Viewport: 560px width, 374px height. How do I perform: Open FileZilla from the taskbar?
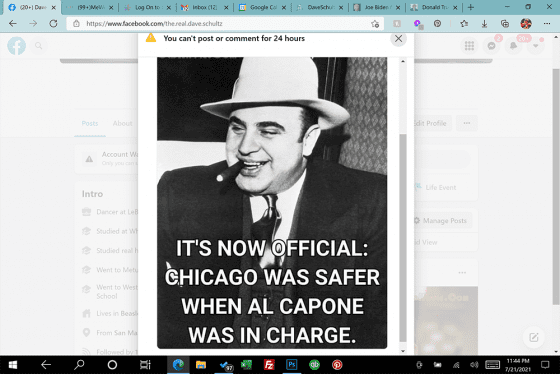(x=269, y=365)
